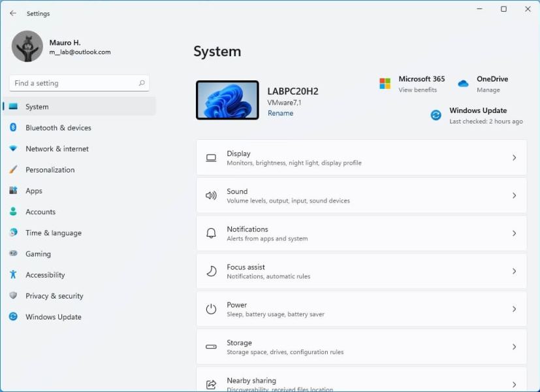Screen dimensions: 540x392
Task: Click the Power icon
Action: (210, 308)
